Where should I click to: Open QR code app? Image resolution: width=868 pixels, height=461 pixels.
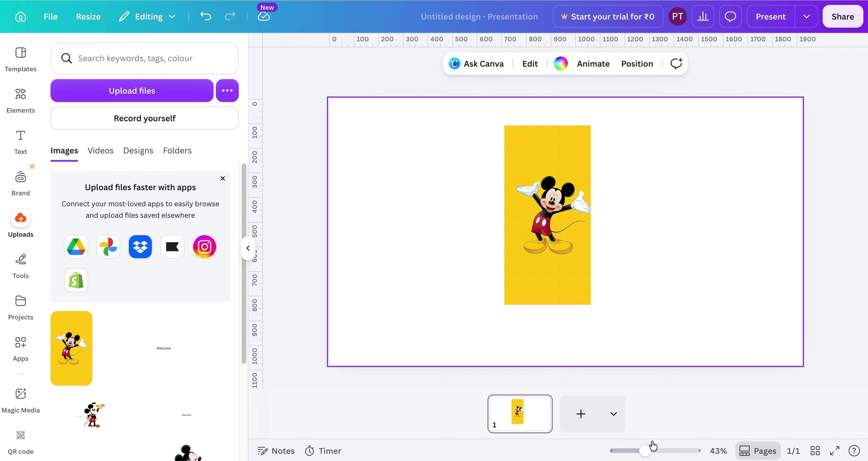pos(21,442)
